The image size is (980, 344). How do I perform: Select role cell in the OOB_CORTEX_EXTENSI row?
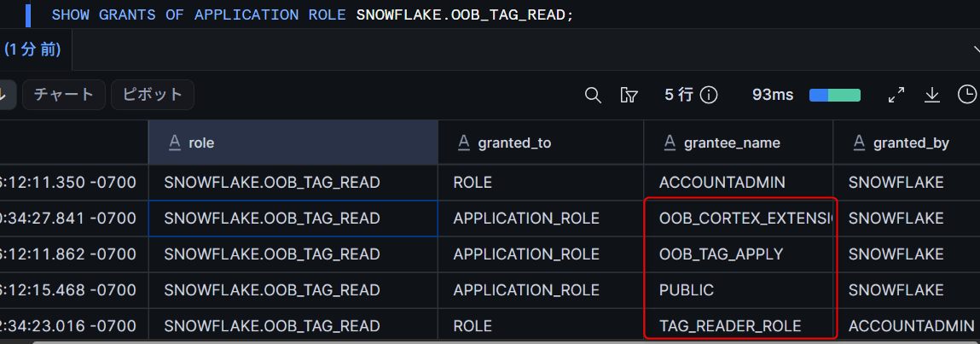(x=293, y=219)
